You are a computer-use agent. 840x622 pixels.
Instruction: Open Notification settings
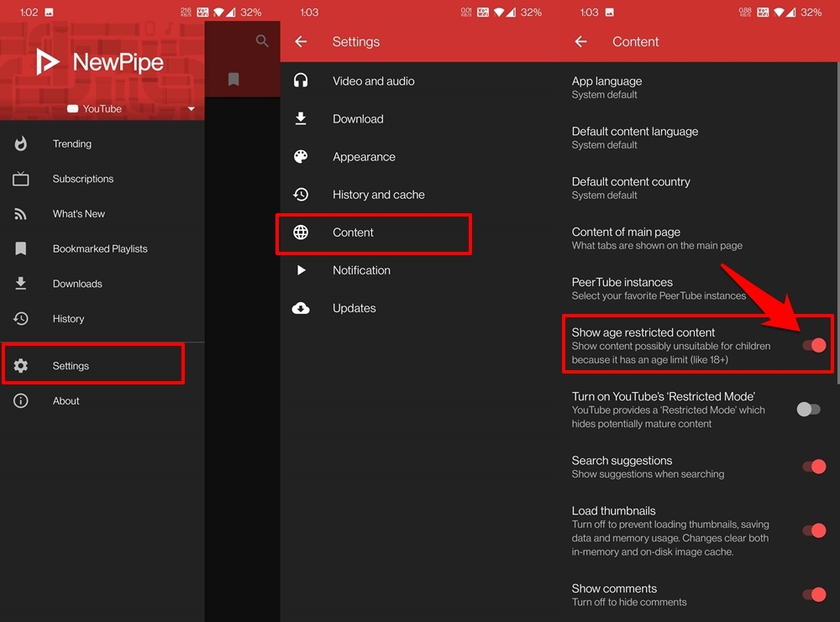click(x=420, y=269)
